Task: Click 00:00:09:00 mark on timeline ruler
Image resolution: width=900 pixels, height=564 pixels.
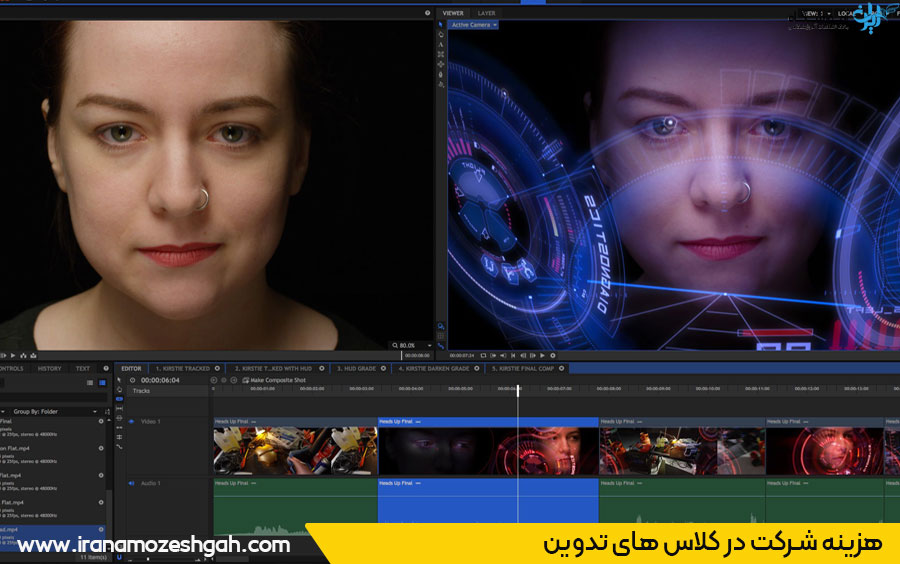Action: (x=658, y=388)
